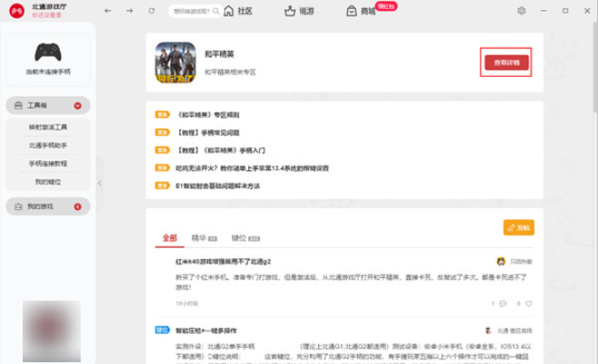Collapse the 工具箱 toolbox section
This screenshot has height=364, width=598.
[48, 105]
